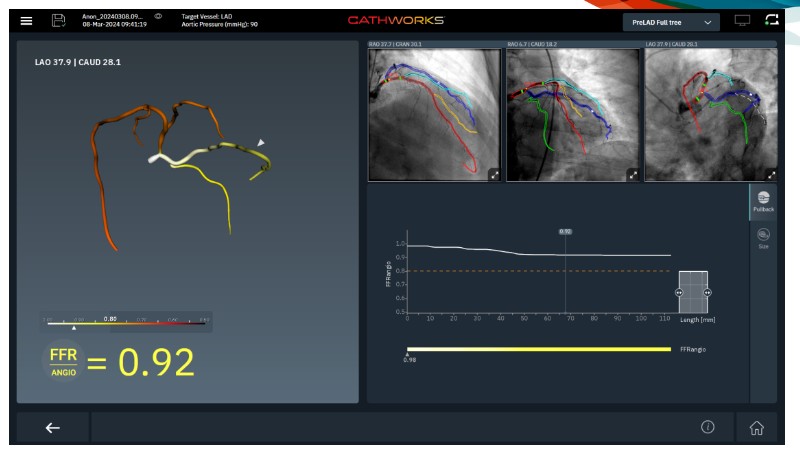
Task: Open the PreLAD Full tree dropdown
Action: (670, 21)
